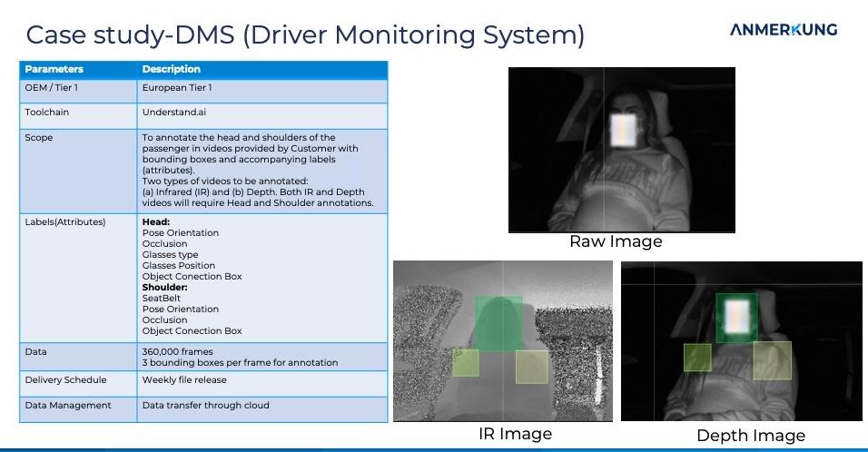Click the 'Understand.ai' value
Image resolution: width=868 pixels, height=452 pixels.
click(173, 112)
